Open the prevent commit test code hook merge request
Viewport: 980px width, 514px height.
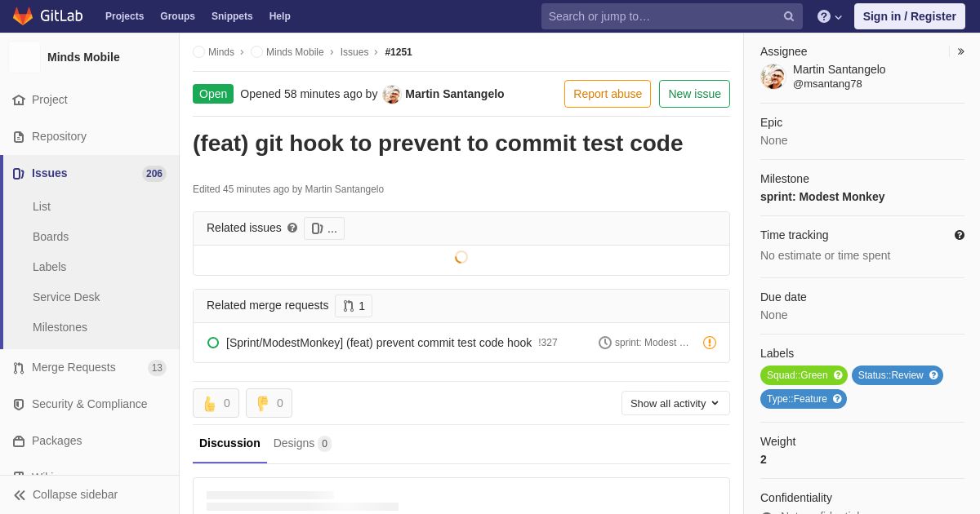(x=379, y=343)
